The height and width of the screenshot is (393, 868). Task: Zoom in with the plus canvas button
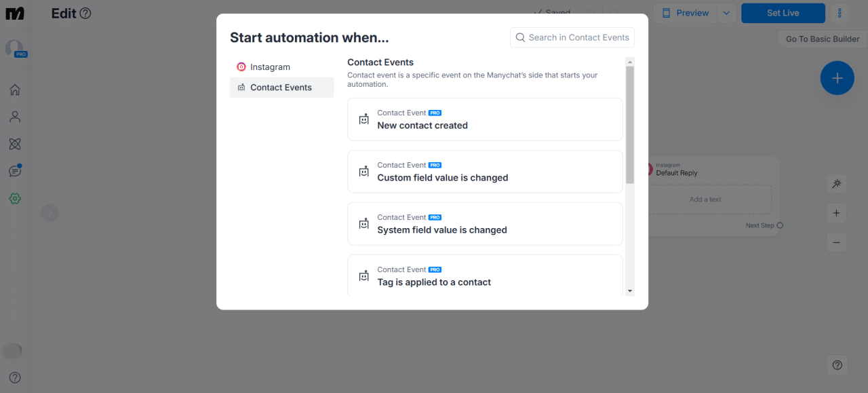coord(837,213)
